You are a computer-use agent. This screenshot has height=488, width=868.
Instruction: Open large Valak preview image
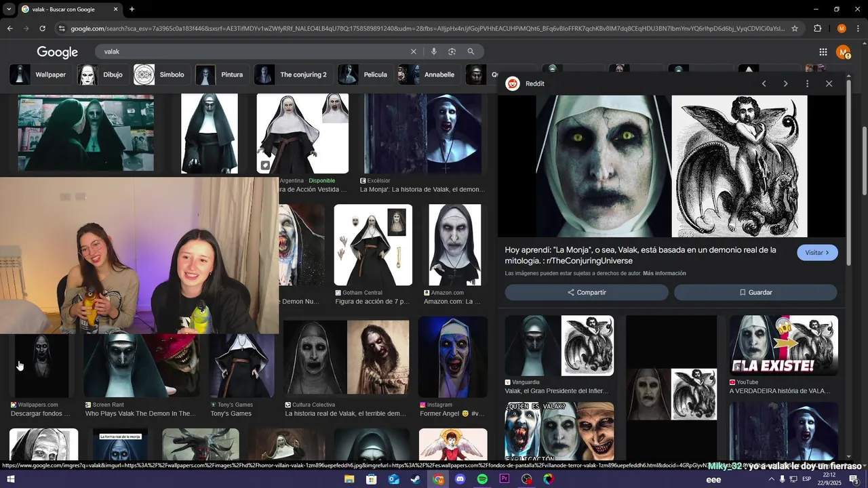[x=671, y=166]
